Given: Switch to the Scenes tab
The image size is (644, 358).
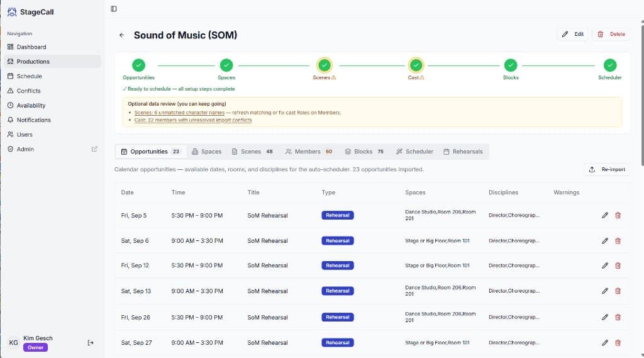Looking at the screenshot, I should 252,152.
